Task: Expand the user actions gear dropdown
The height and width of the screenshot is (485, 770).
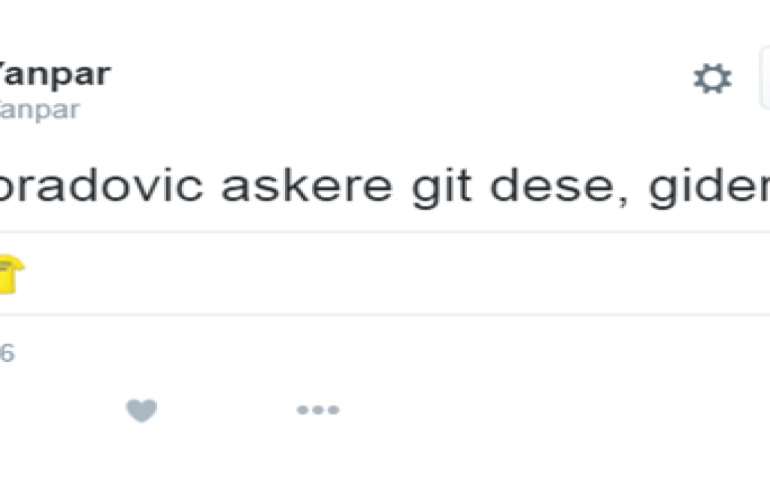Action: point(713,78)
